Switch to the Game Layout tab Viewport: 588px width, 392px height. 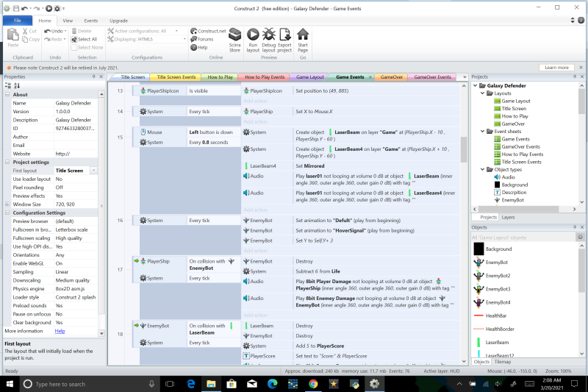(x=309, y=77)
